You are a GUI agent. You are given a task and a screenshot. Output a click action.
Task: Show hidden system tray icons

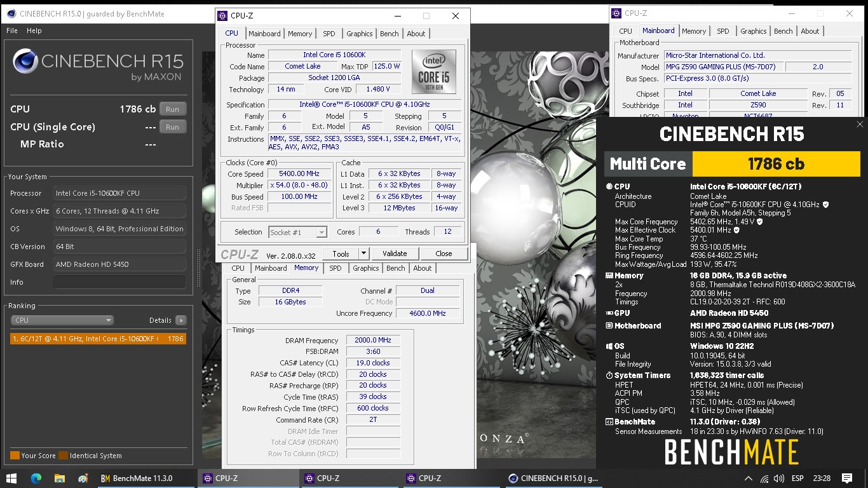pos(750,478)
